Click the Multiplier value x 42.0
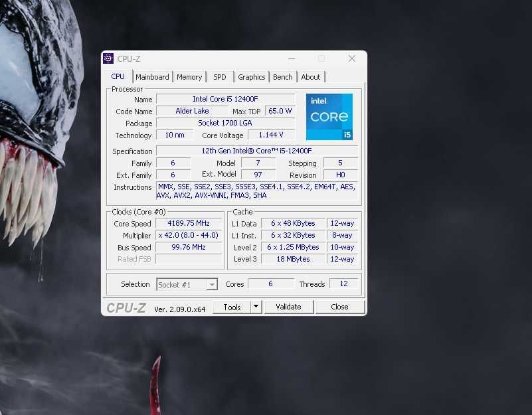 click(189, 235)
